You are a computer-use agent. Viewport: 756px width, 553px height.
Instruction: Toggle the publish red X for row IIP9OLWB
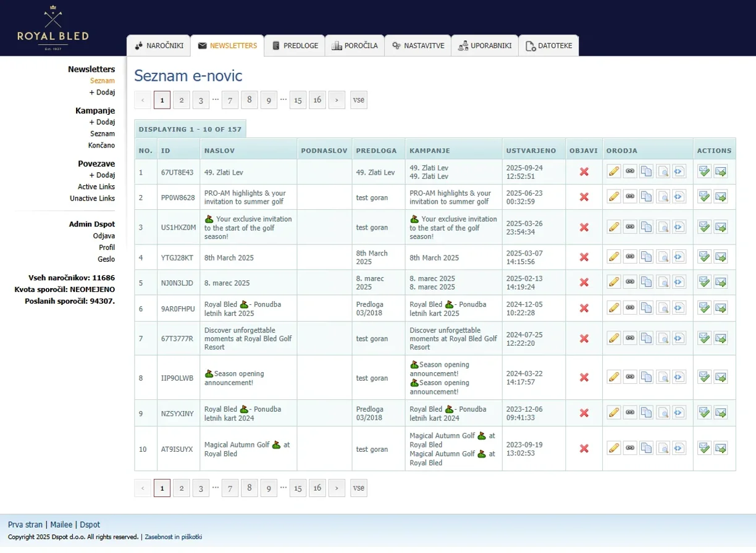pos(584,377)
